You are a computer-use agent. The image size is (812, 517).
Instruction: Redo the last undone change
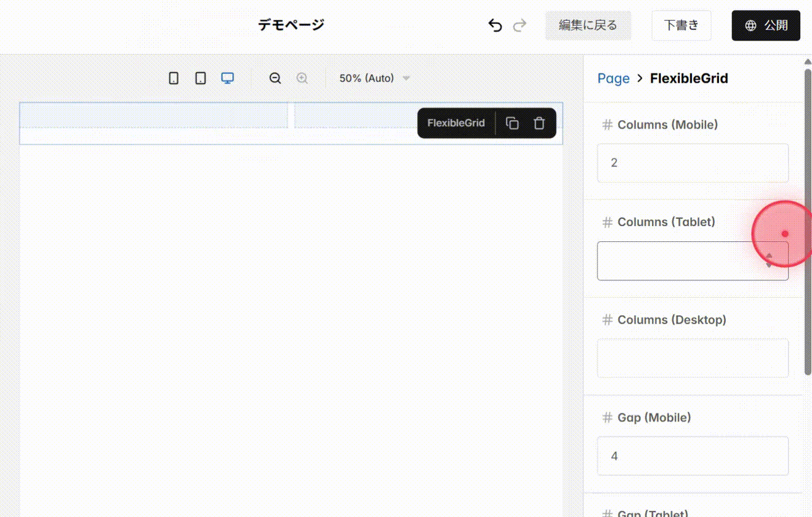[x=519, y=25]
